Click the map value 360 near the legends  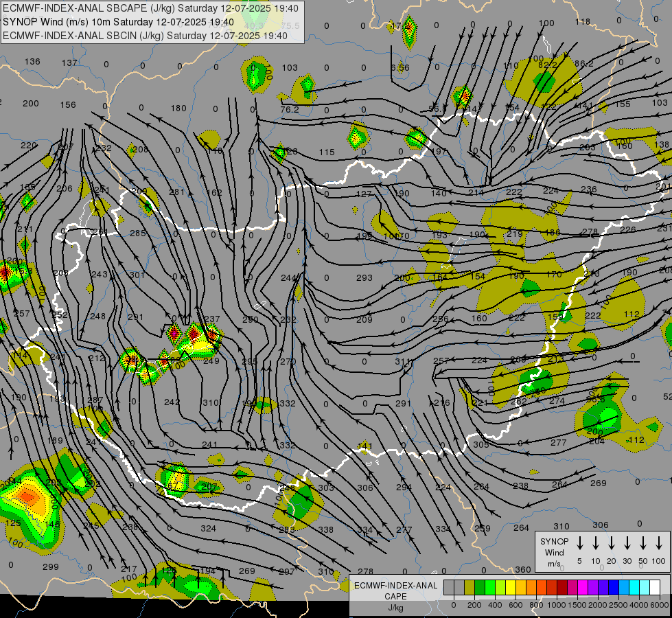coord(523,569)
